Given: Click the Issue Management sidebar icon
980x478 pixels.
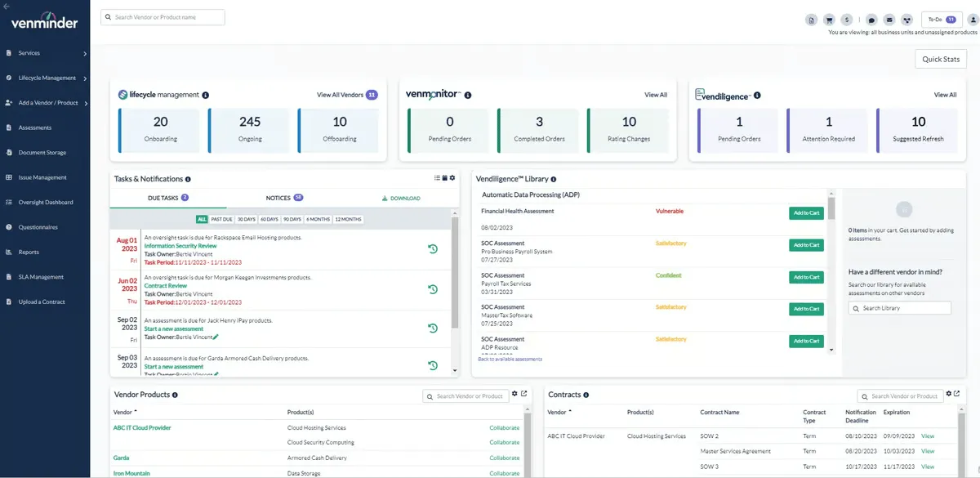Looking at the screenshot, I should point(9,177).
